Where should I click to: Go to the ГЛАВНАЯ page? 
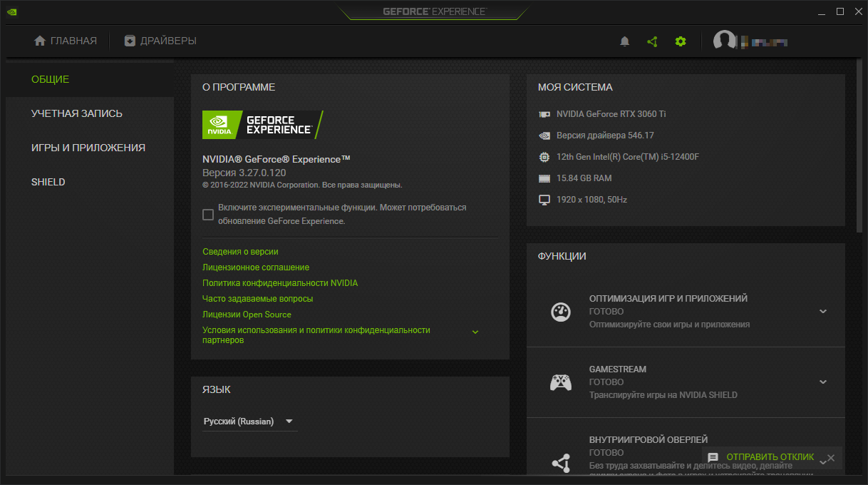[x=66, y=41]
